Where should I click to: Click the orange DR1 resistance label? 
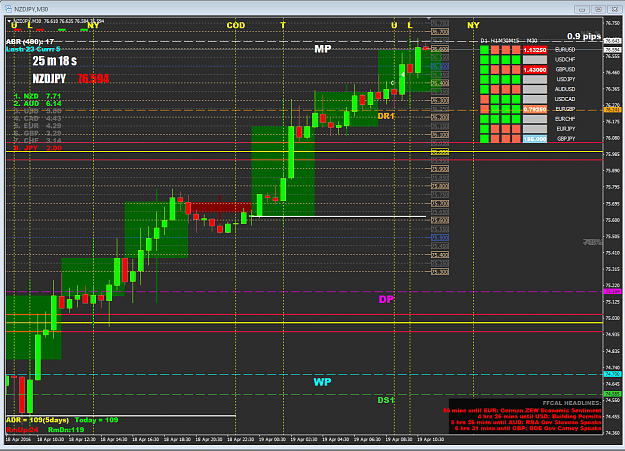[386, 116]
